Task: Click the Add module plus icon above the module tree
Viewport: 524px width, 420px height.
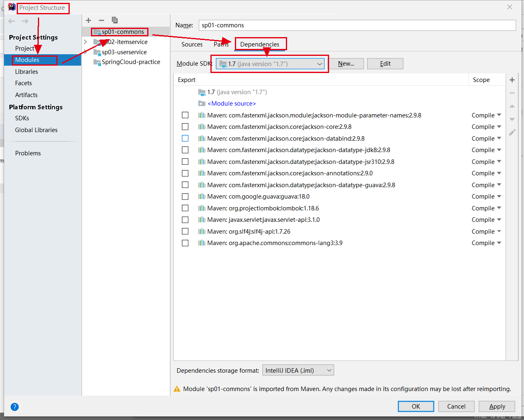Action: pos(88,20)
